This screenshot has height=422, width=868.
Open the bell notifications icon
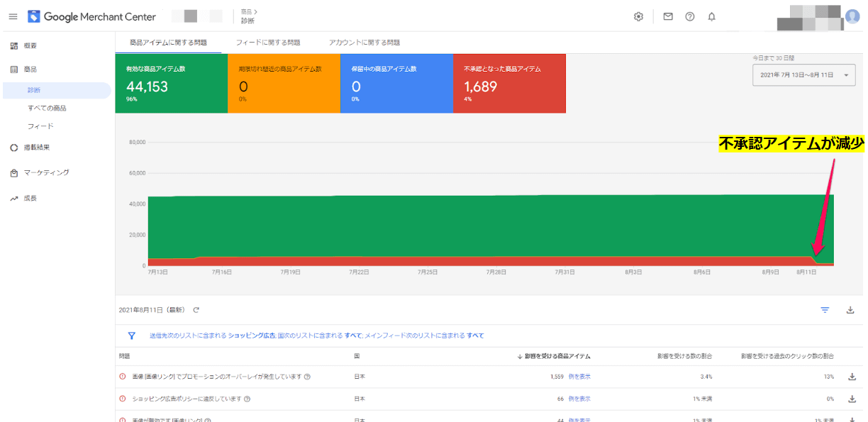click(712, 16)
